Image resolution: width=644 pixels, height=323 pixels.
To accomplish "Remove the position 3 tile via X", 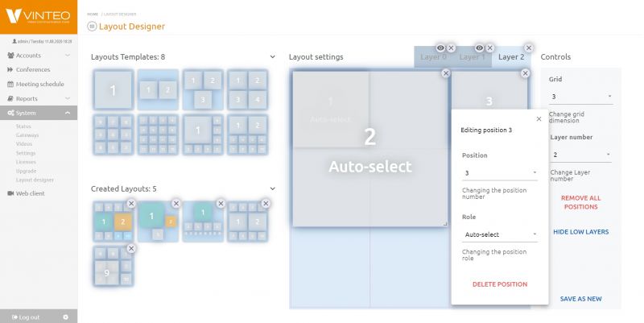I will (x=525, y=73).
